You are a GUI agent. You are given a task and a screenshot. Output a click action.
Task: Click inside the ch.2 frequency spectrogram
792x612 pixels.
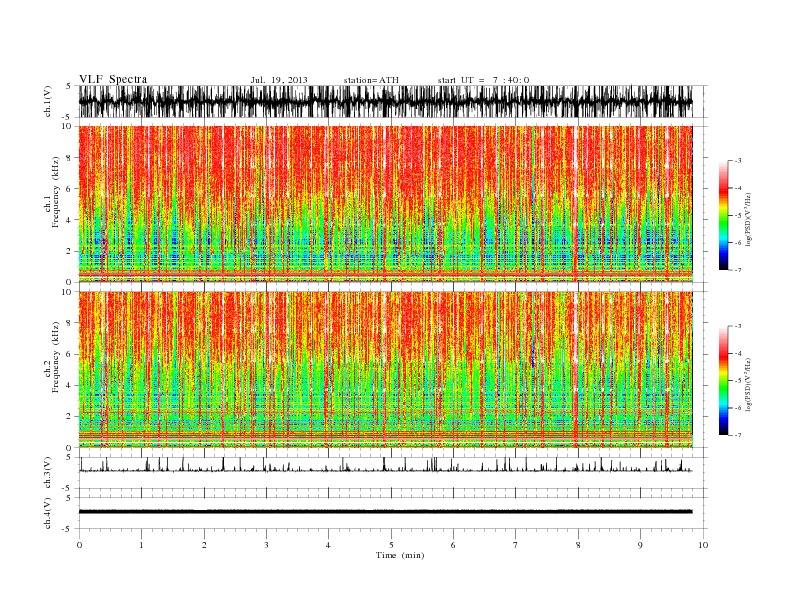pyautogui.click(x=385, y=370)
